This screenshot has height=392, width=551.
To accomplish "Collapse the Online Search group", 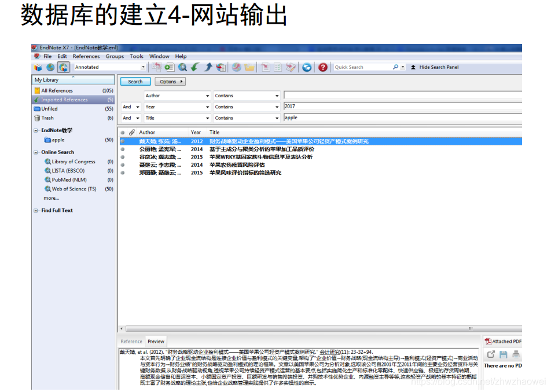I will coord(36,152).
